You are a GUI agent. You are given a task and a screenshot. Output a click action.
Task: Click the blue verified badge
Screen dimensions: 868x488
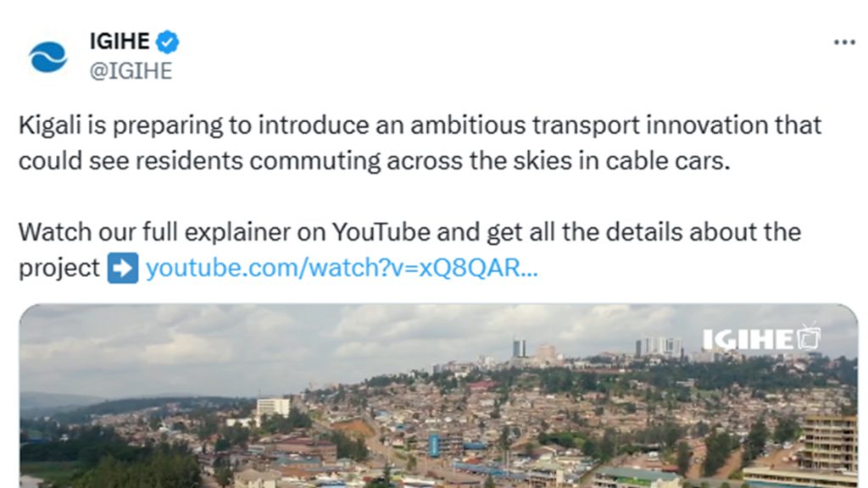pyautogui.click(x=168, y=42)
